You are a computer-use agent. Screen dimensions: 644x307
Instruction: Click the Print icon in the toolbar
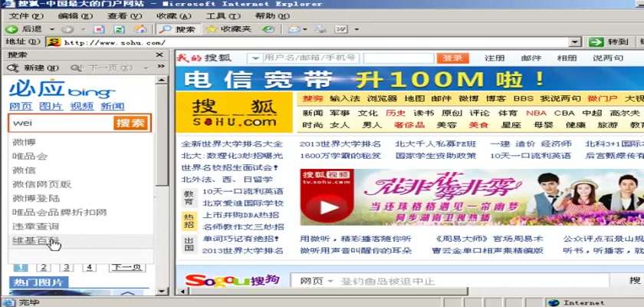320,29
